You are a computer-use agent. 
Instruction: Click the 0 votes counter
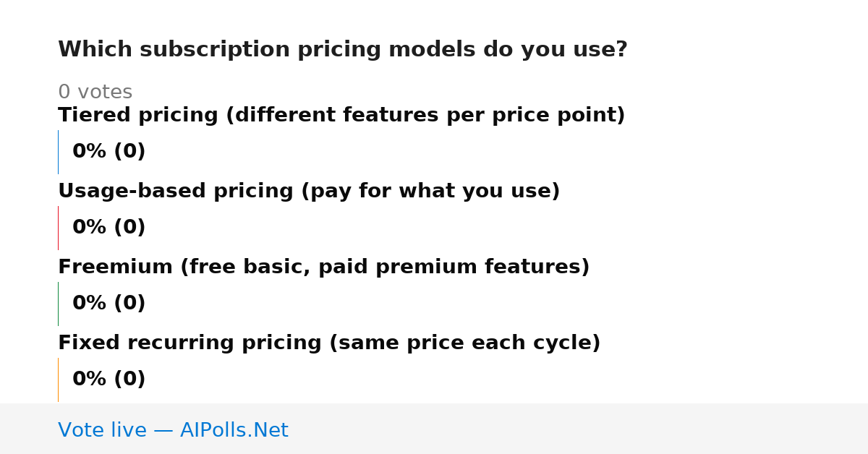(x=95, y=93)
